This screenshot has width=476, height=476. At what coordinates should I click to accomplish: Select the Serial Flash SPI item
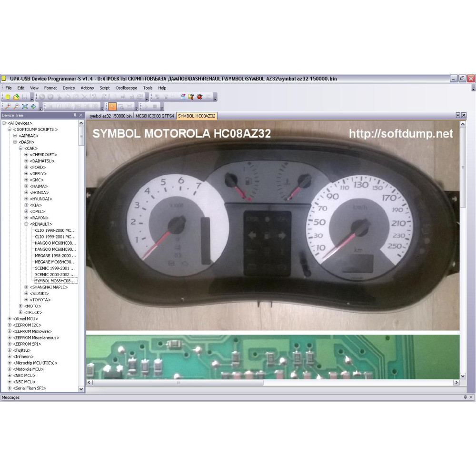click(30, 388)
